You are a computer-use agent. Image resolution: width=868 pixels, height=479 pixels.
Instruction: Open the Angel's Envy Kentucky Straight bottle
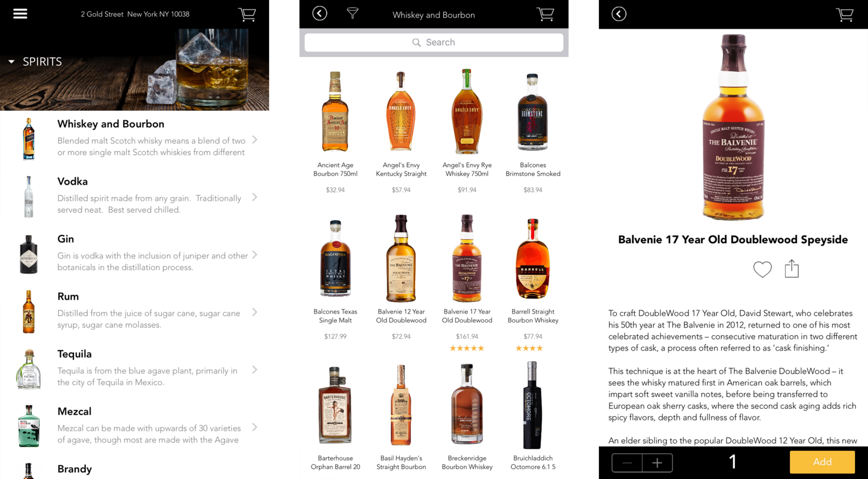click(401, 111)
